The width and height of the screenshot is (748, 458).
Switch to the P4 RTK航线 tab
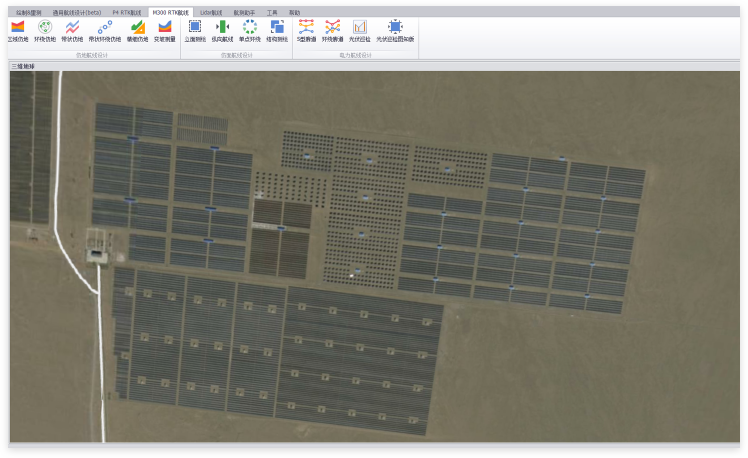[x=127, y=12]
